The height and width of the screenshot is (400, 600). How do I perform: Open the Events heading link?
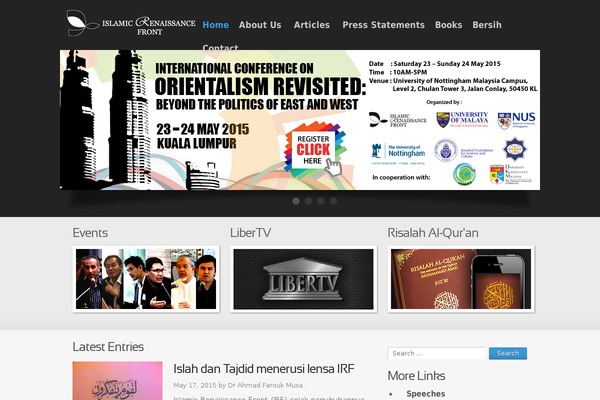pos(90,233)
